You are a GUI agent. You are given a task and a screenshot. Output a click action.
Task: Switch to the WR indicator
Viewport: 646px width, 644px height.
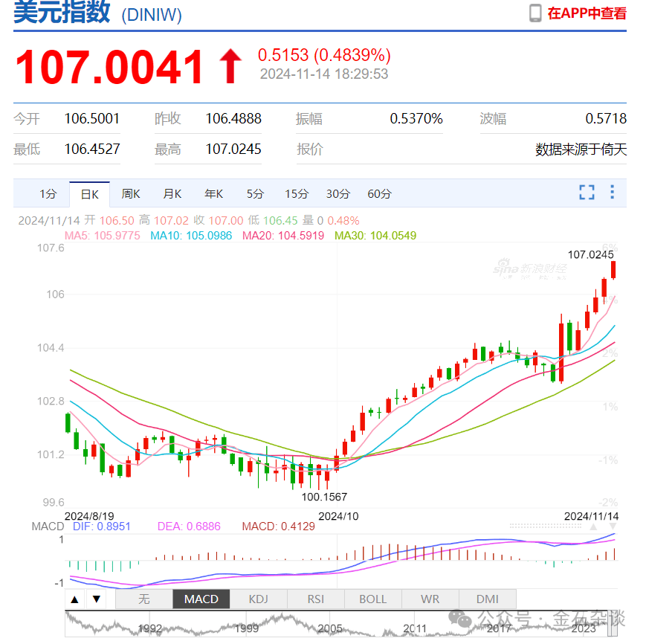pyautogui.click(x=430, y=598)
